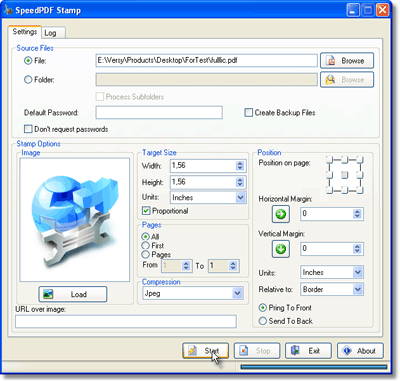This screenshot has height=382, width=400.
Task: Decrease Horizontal Margin with down arrow
Action: pos(357,216)
